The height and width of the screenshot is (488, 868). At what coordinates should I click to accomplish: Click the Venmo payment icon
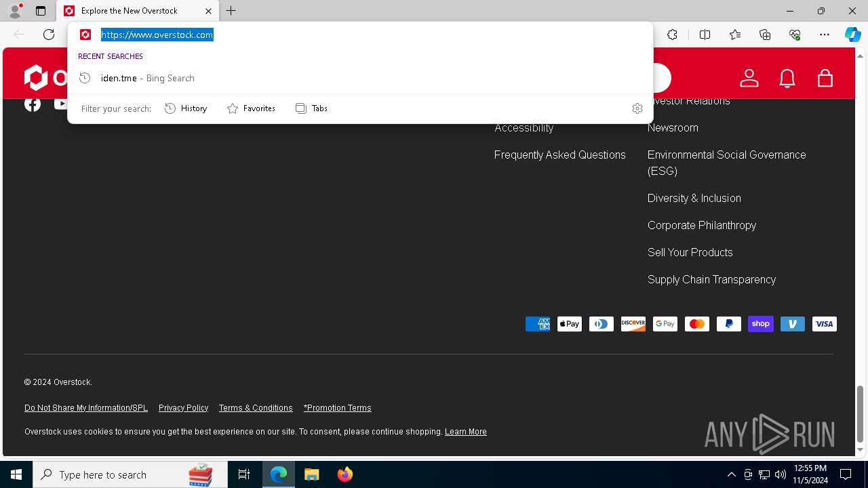[793, 324]
